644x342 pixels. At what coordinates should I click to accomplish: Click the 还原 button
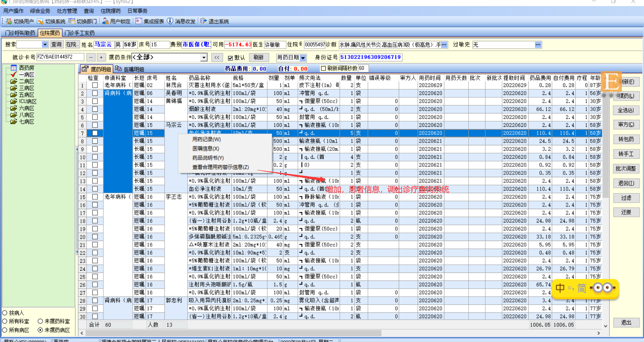tap(626, 212)
